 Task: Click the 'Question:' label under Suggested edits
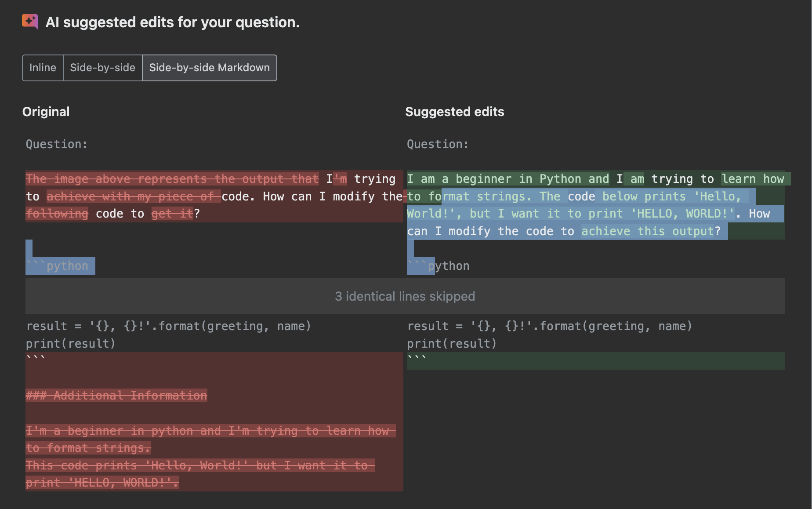coord(438,144)
